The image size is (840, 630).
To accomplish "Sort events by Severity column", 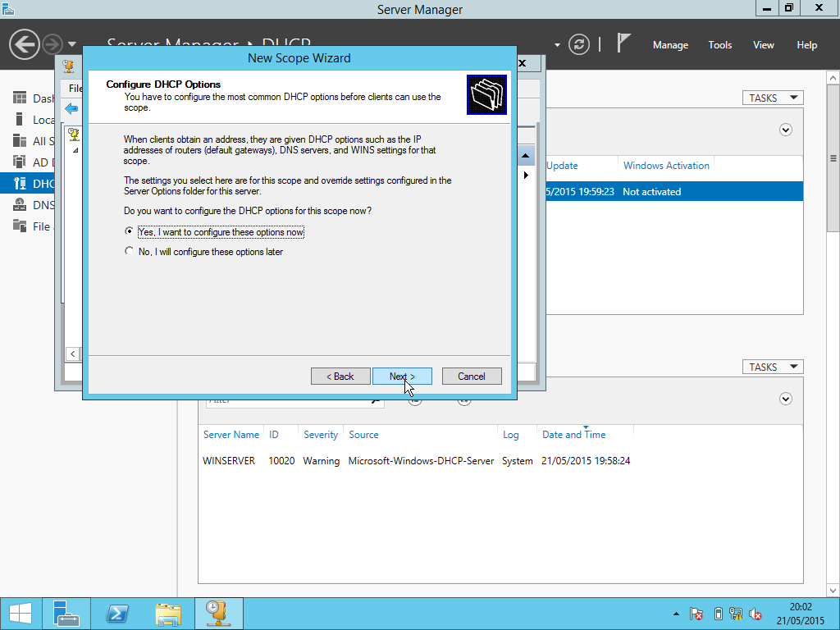I will [x=321, y=435].
